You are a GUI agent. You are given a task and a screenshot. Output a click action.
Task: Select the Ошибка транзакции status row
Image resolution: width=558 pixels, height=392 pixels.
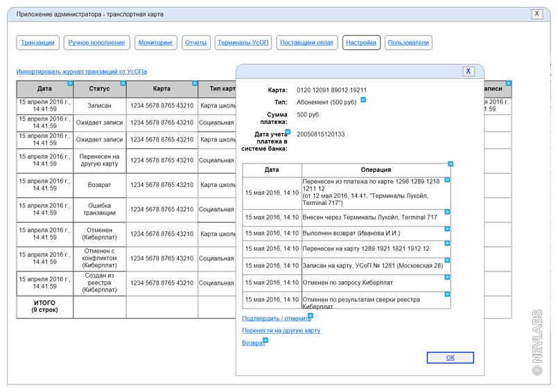coord(99,209)
